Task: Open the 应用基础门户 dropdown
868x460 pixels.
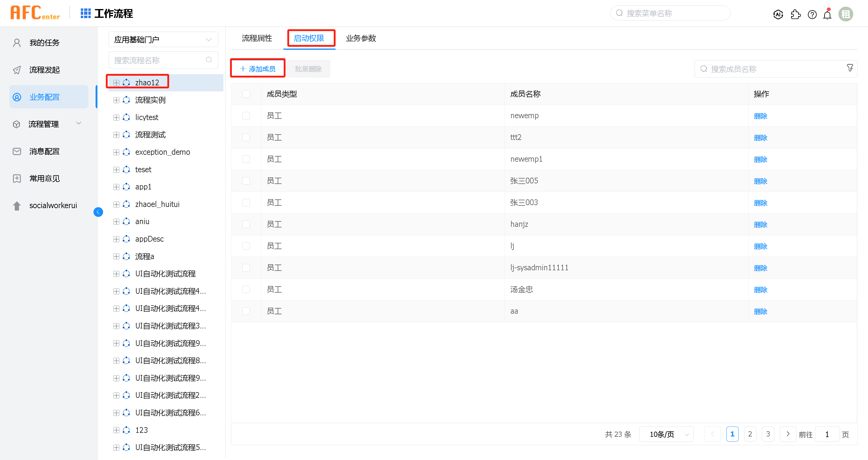Action: 163,40
